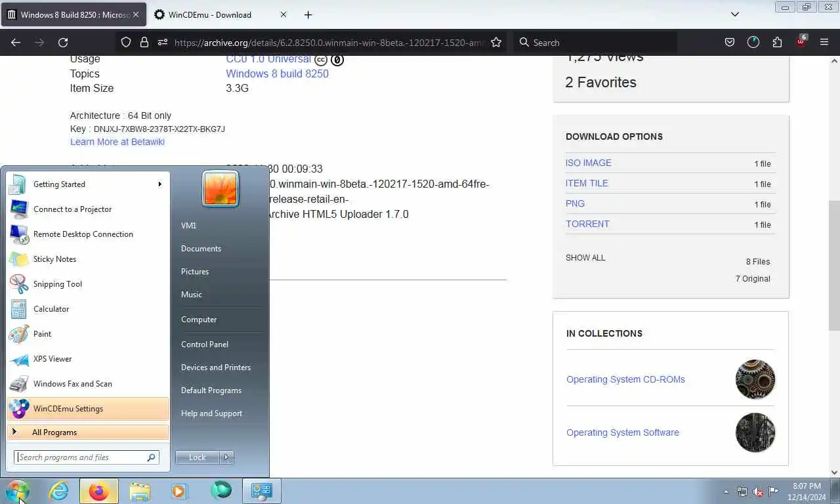Open Operating System CD-ROMs collection
This screenshot has height=504, width=840.
tap(625, 379)
